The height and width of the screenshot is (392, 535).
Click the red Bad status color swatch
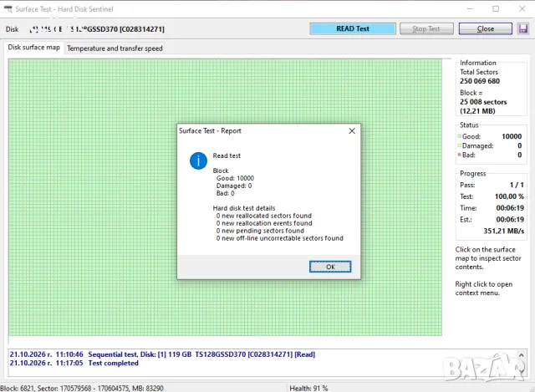tap(459, 155)
